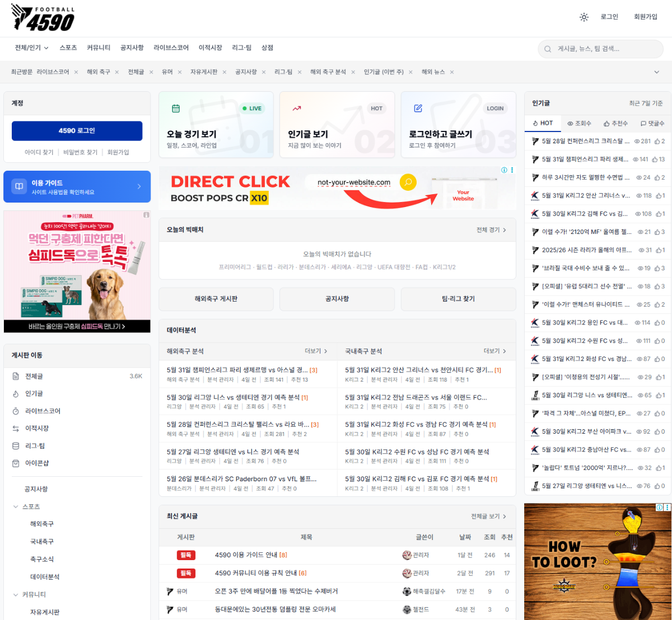This screenshot has width=672, height=620.
Task: Open 더보기 for 국내축구 분석
Action: (x=495, y=351)
